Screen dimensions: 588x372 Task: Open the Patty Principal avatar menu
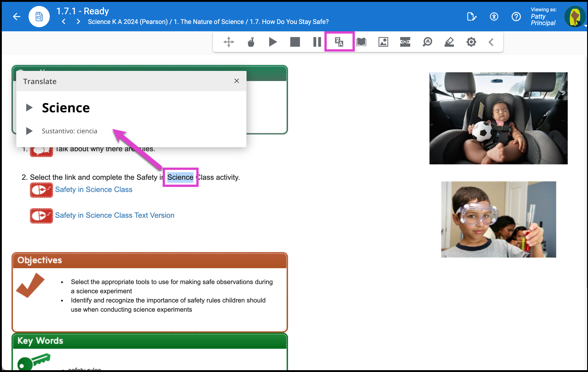coord(575,17)
